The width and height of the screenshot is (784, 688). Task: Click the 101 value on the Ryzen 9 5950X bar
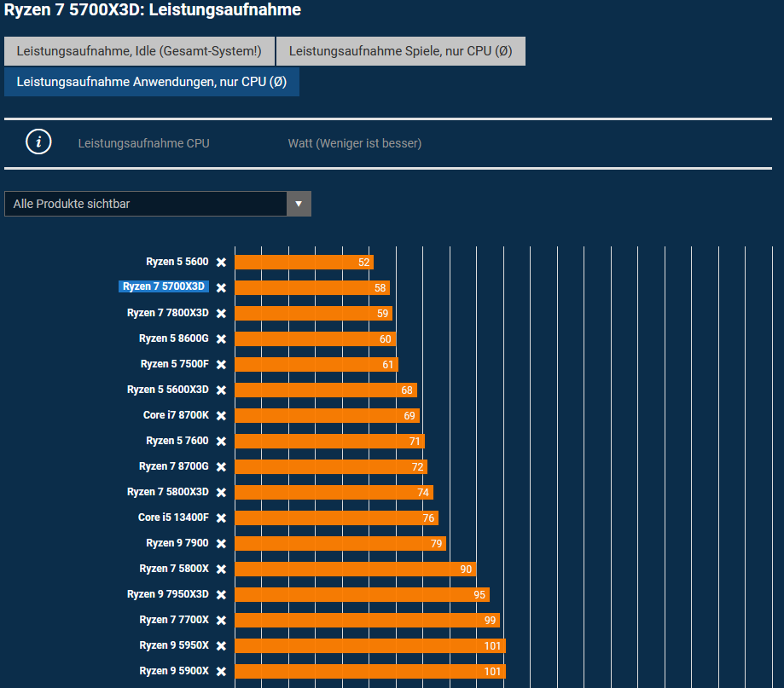492,646
